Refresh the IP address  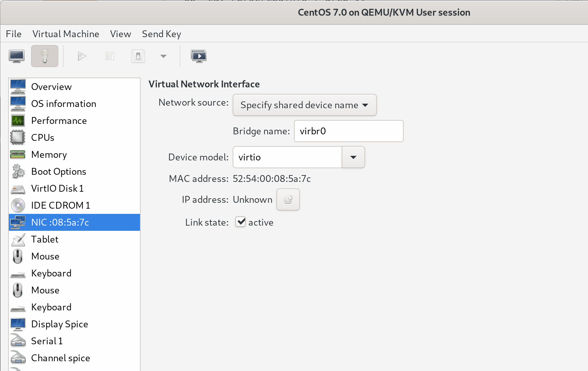point(288,200)
